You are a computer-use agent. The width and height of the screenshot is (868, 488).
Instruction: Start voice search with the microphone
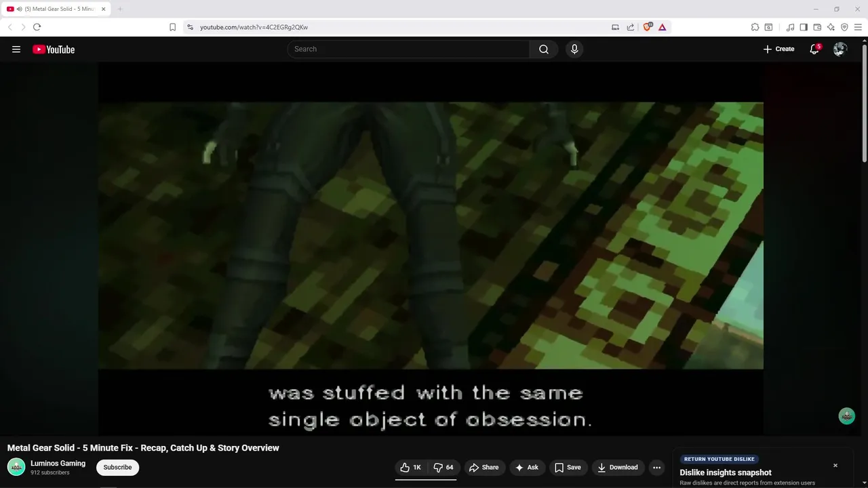tap(574, 49)
